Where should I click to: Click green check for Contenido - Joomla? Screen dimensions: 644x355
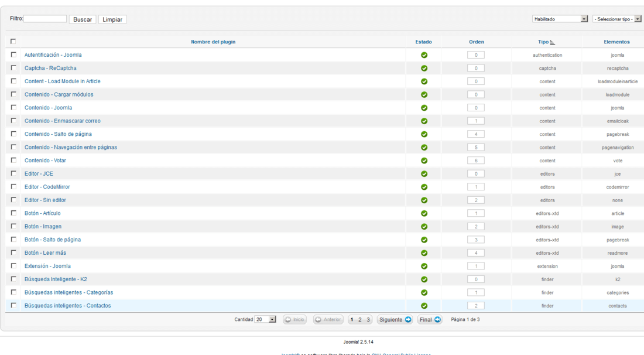[424, 108]
